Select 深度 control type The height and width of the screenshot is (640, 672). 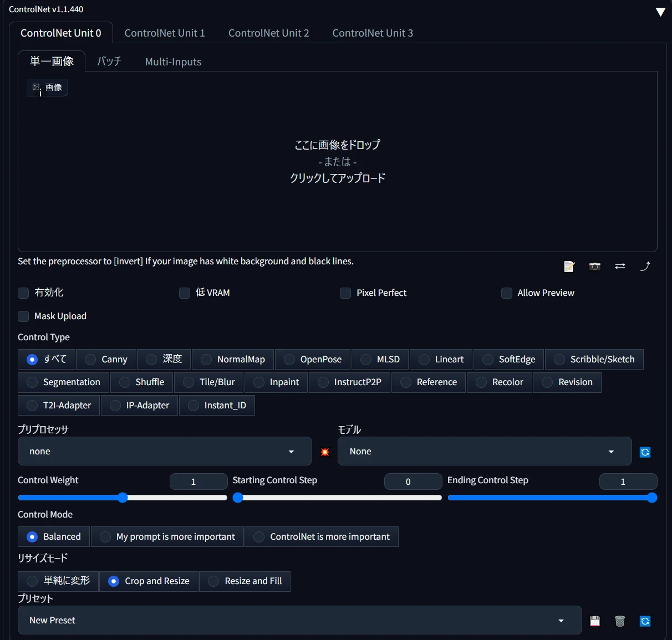pos(164,359)
